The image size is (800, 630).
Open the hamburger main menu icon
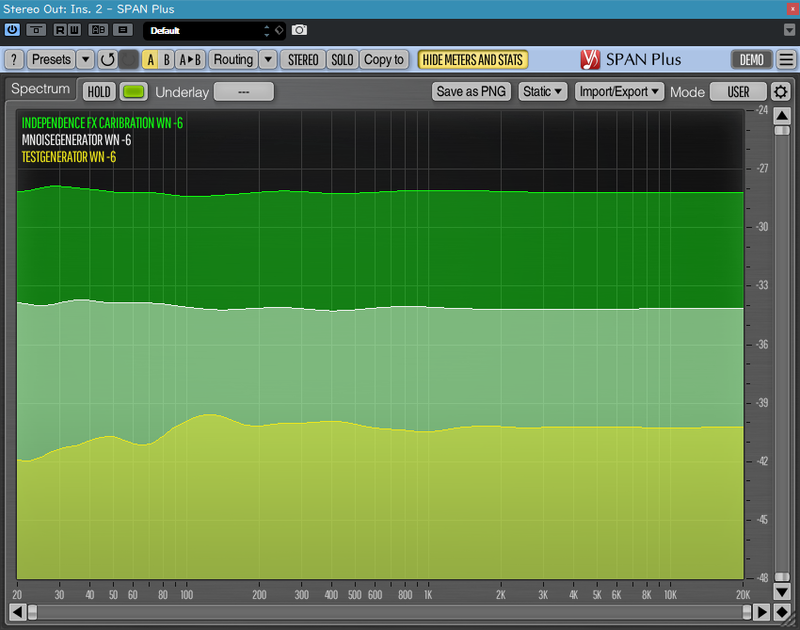point(786,60)
